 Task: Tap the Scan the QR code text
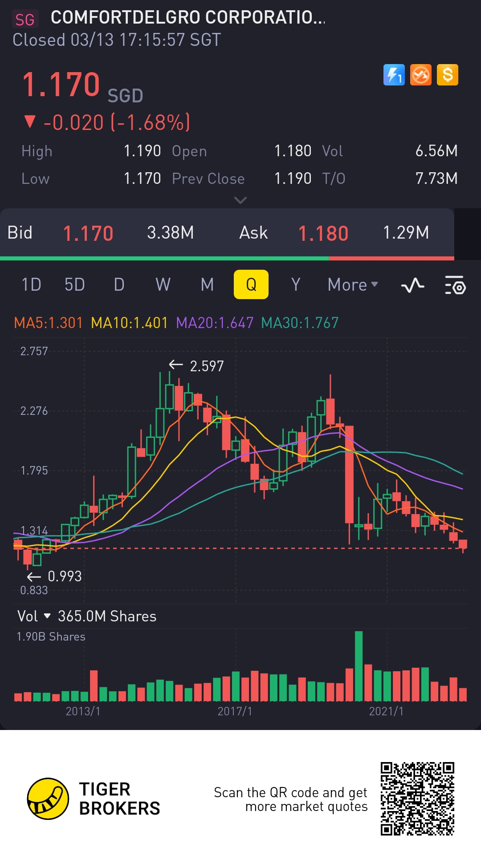coord(291,799)
